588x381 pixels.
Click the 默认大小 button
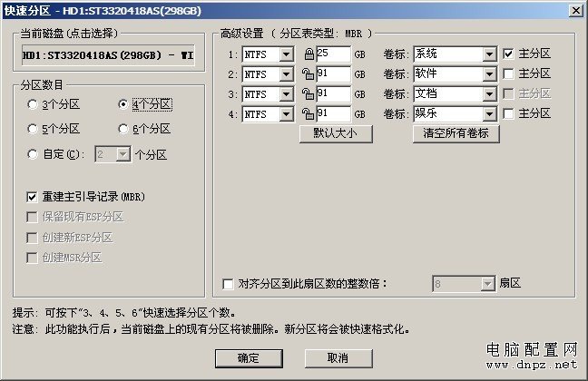336,133
